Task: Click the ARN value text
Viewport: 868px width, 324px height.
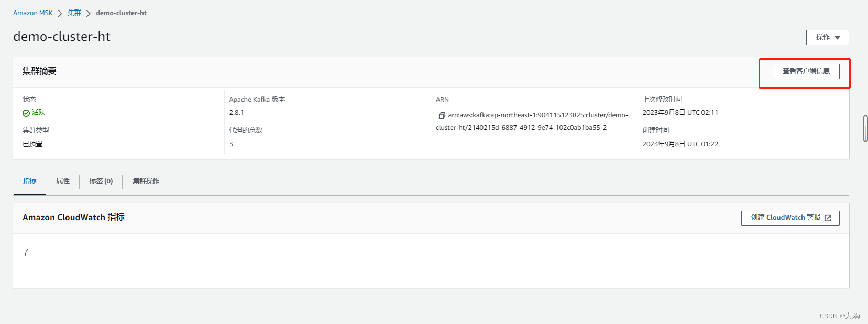Action: (532, 122)
